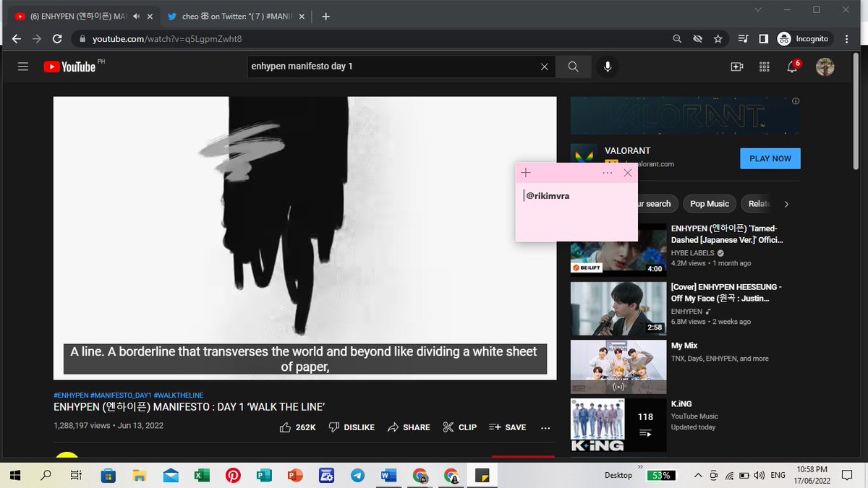Bookmark this page with the star
This screenshot has width=868, height=488.
[718, 38]
